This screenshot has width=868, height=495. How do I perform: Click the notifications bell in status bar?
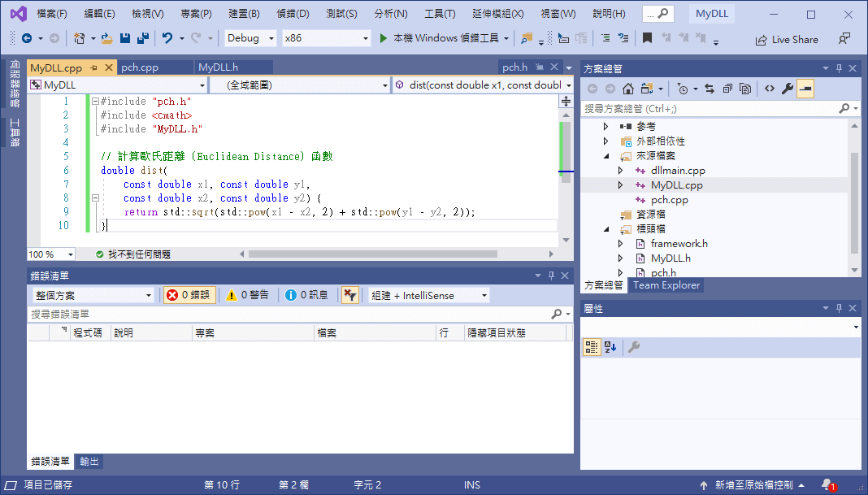[x=828, y=485]
